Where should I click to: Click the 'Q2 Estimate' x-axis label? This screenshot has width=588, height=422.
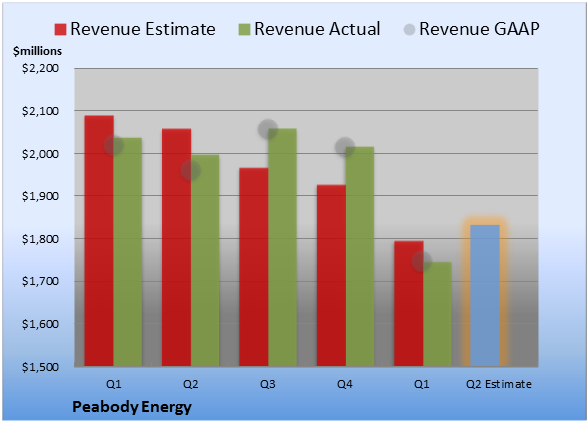[499, 384]
